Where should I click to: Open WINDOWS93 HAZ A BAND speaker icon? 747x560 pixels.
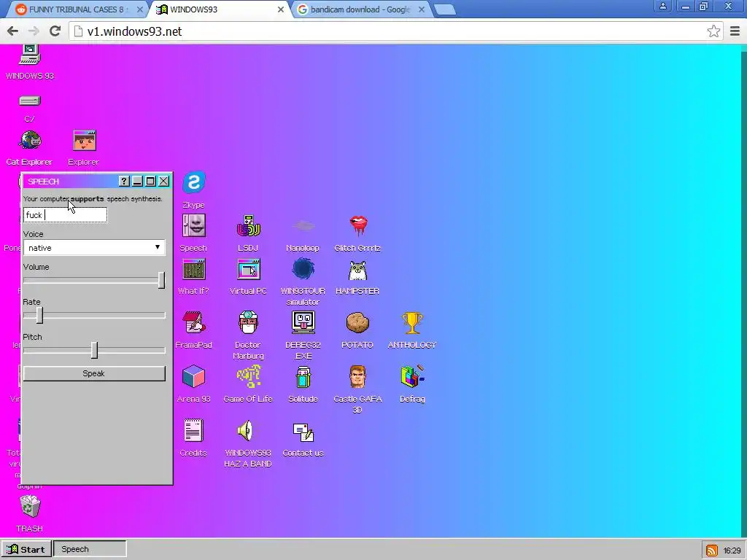click(246, 430)
